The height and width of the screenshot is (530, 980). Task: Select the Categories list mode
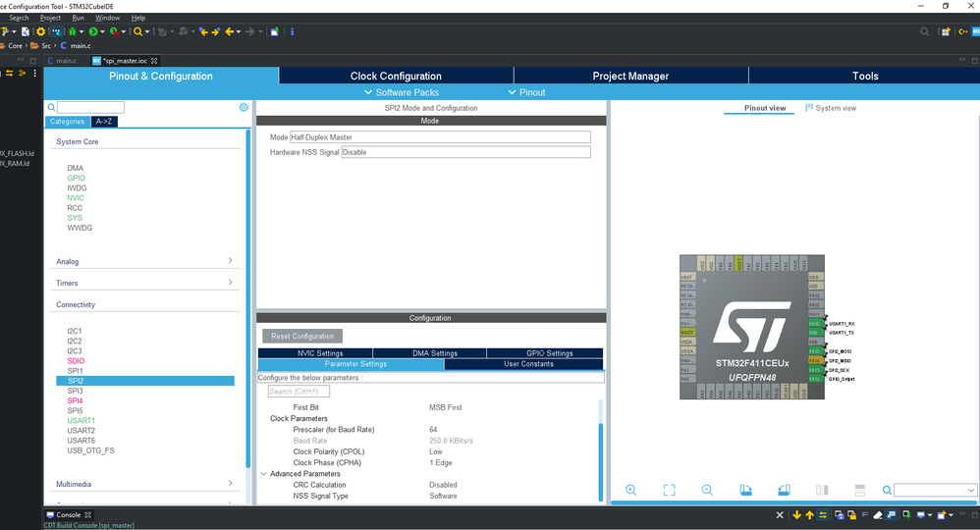(x=67, y=122)
